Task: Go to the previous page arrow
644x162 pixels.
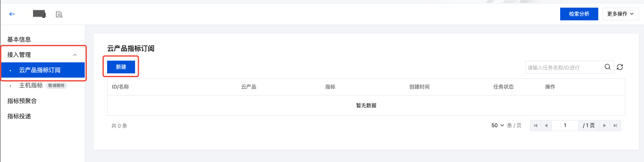Action: coord(546,126)
